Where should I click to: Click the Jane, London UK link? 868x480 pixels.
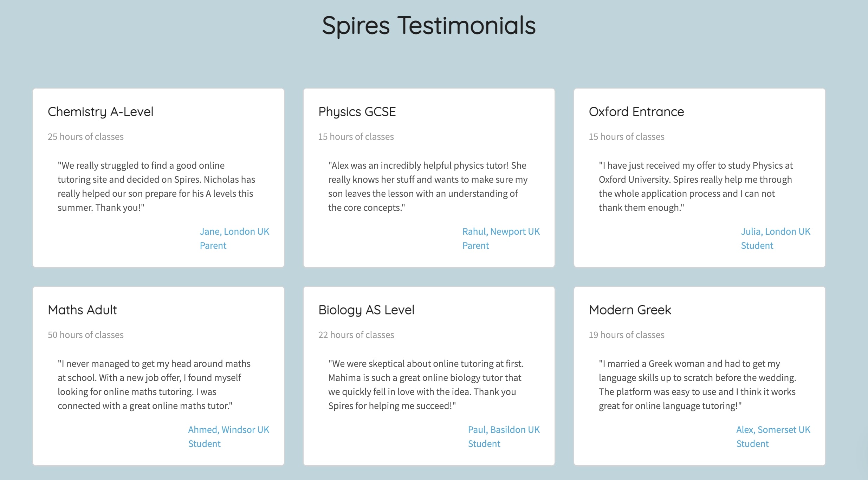tap(234, 232)
